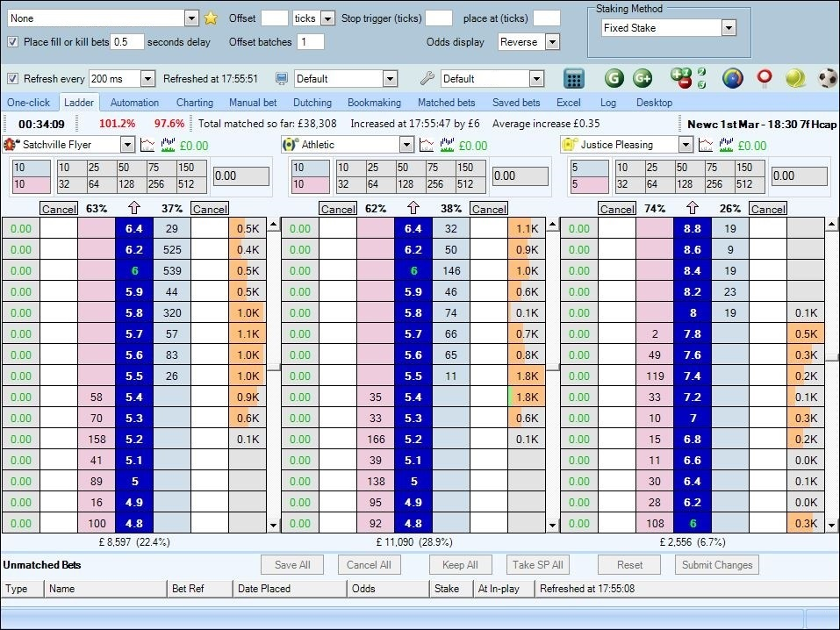Toggle the Place fill or kill bets checkbox
The height and width of the screenshot is (630, 840).
pos(12,42)
